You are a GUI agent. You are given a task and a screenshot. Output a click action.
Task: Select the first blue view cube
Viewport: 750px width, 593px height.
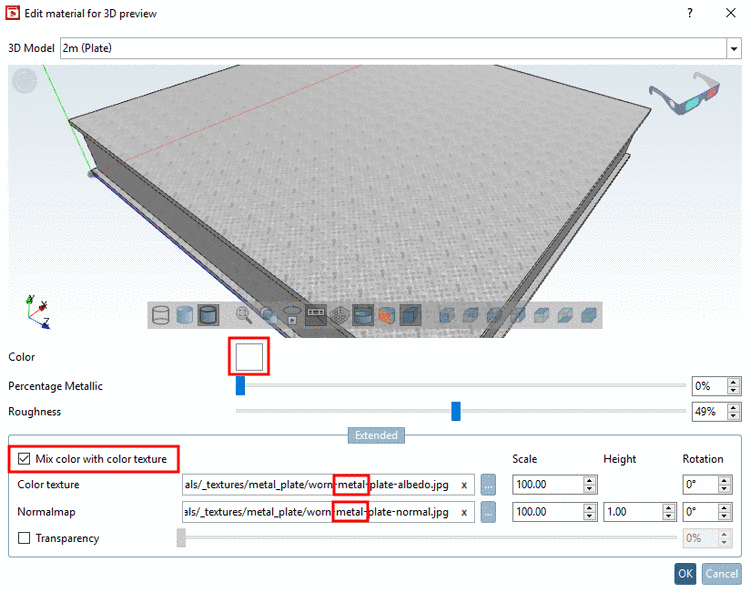click(446, 316)
